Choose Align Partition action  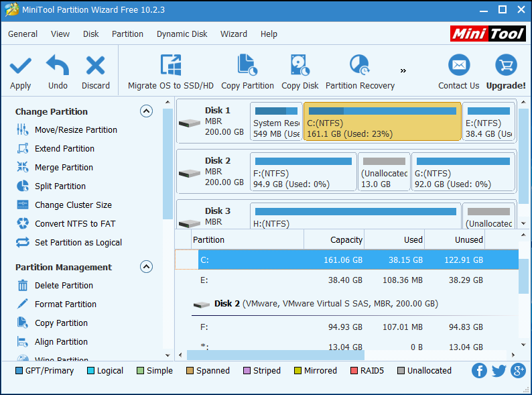tap(52, 341)
